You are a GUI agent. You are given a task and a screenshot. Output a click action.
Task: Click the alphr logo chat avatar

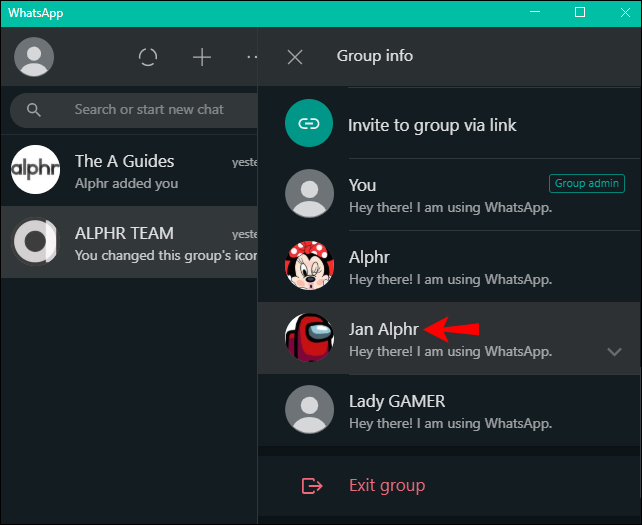[x=35, y=170]
